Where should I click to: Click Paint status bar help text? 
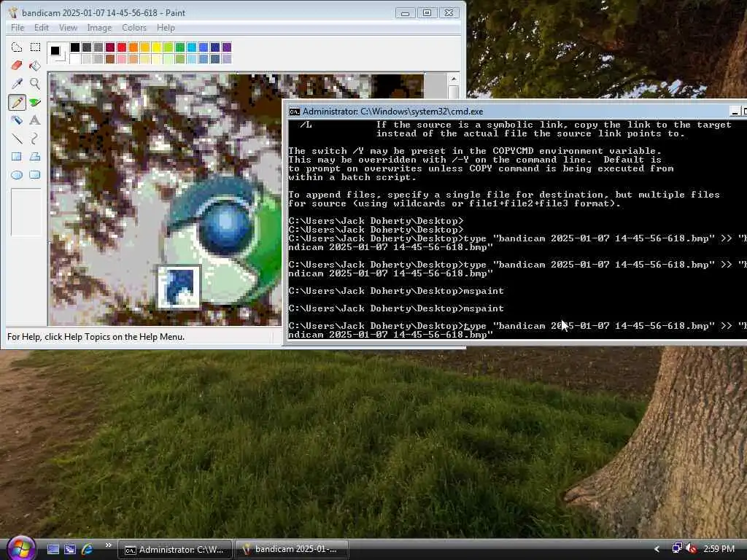click(96, 337)
